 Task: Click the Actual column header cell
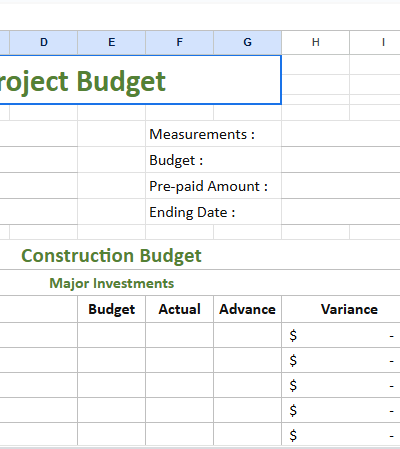point(180,309)
